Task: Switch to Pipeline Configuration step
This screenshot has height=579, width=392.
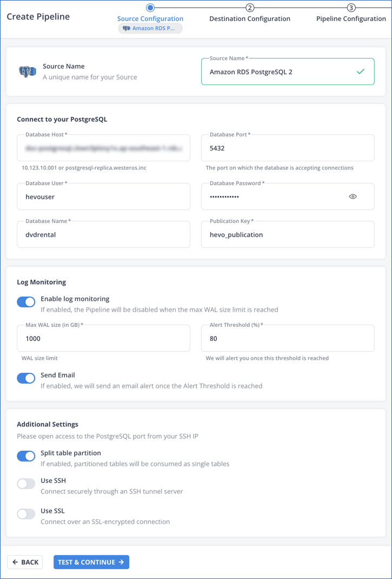Action: [351, 18]
